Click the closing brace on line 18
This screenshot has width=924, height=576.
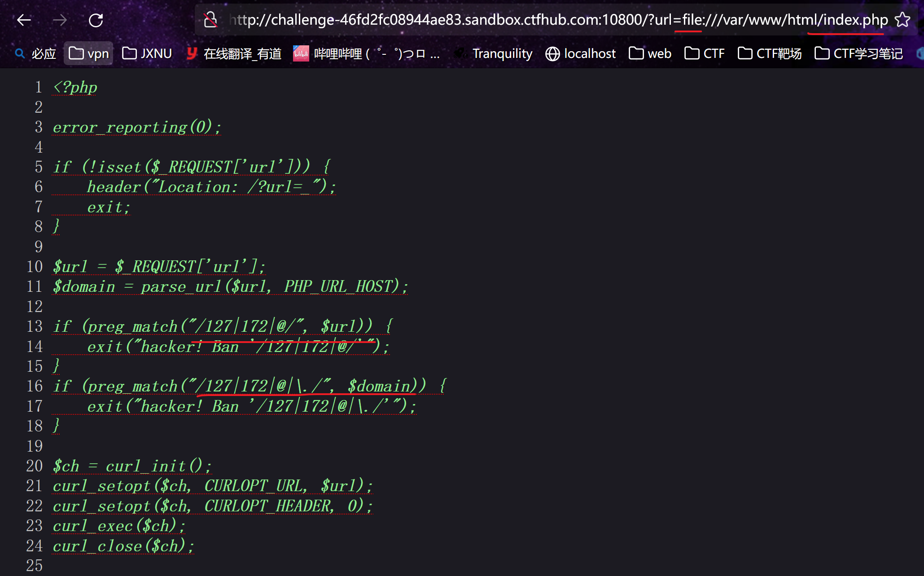tap(56, 426)
